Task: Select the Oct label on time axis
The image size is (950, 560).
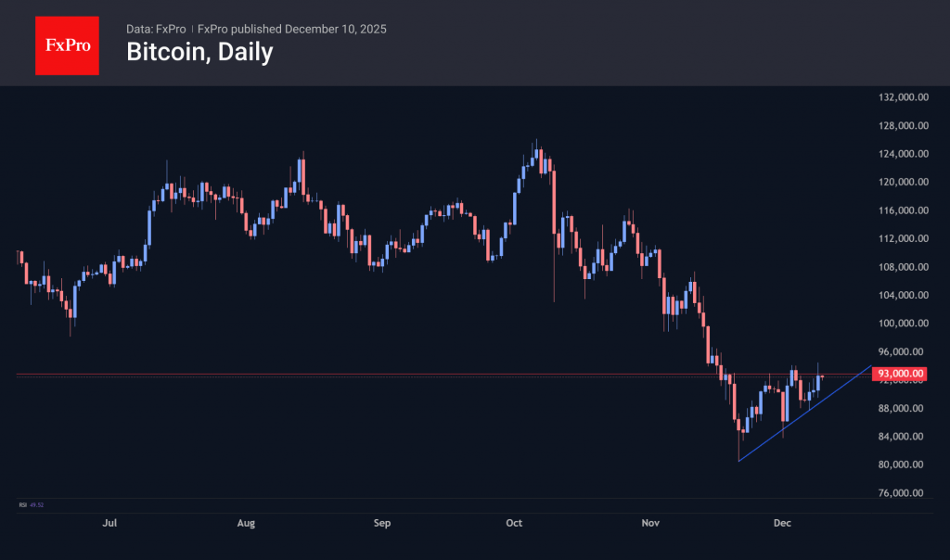Action: click(514, 524)
